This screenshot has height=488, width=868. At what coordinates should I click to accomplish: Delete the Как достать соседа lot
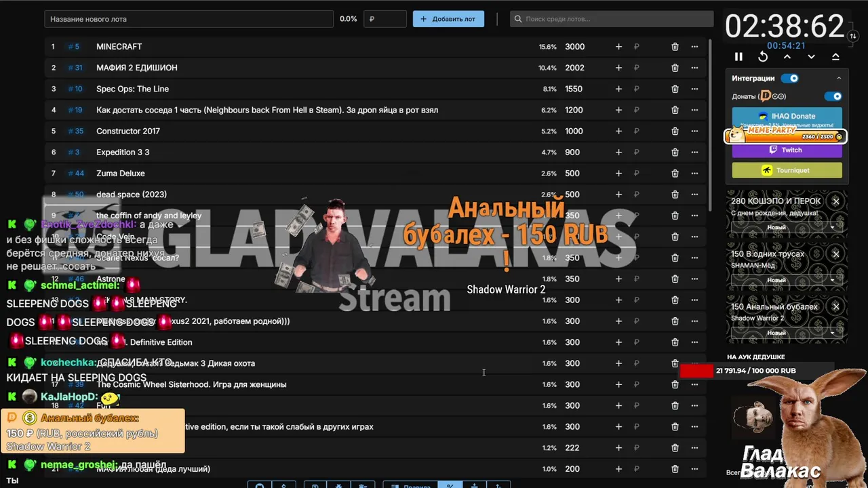[675, 110]
